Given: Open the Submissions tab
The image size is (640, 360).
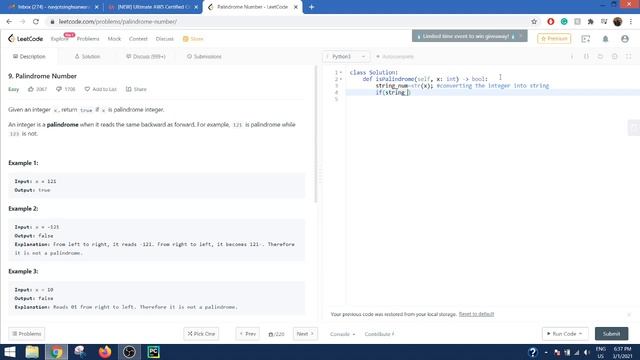Looking at the screenshot, I should tap(204, 56).
